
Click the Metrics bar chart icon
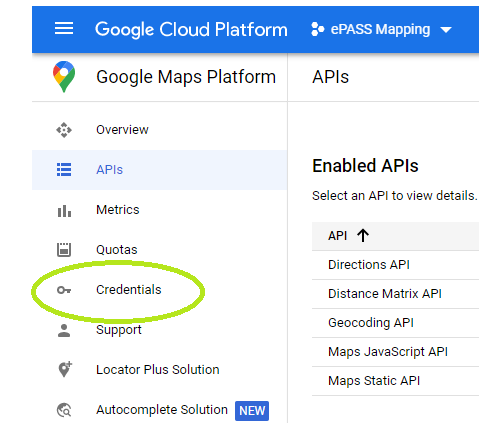[x=64, y=211]
